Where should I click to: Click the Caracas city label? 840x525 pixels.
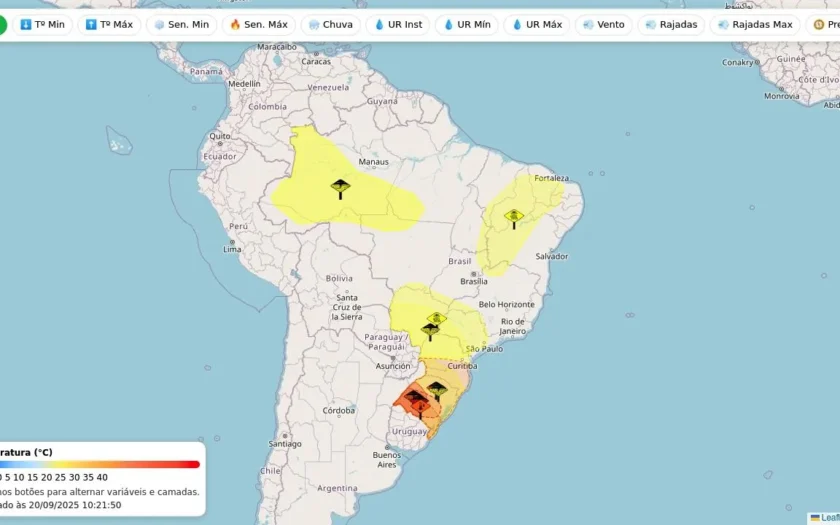point(316,62)
